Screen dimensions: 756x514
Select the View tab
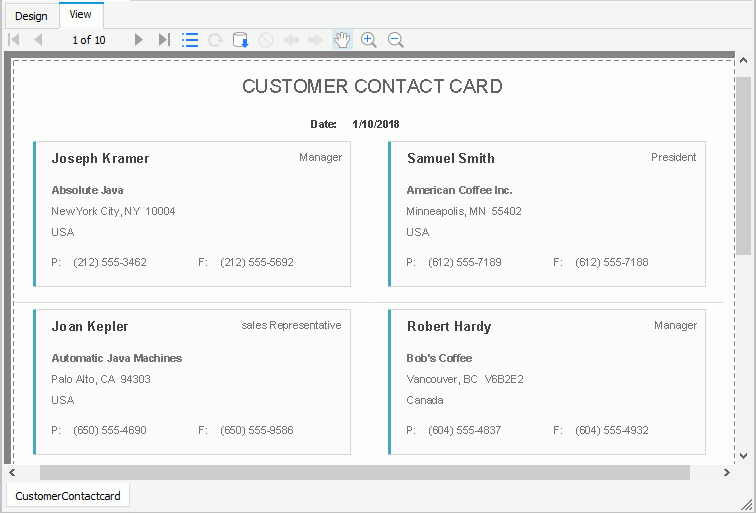point(81,15)
